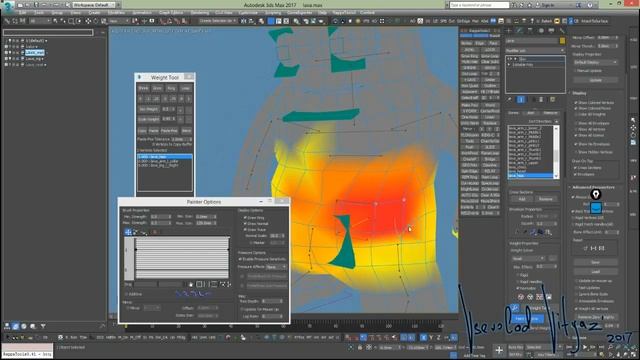Open the weight type dropdown under Weight Properties
This screenshot has height=360, width=640.
pyautogui.click(x=528, y=258)
